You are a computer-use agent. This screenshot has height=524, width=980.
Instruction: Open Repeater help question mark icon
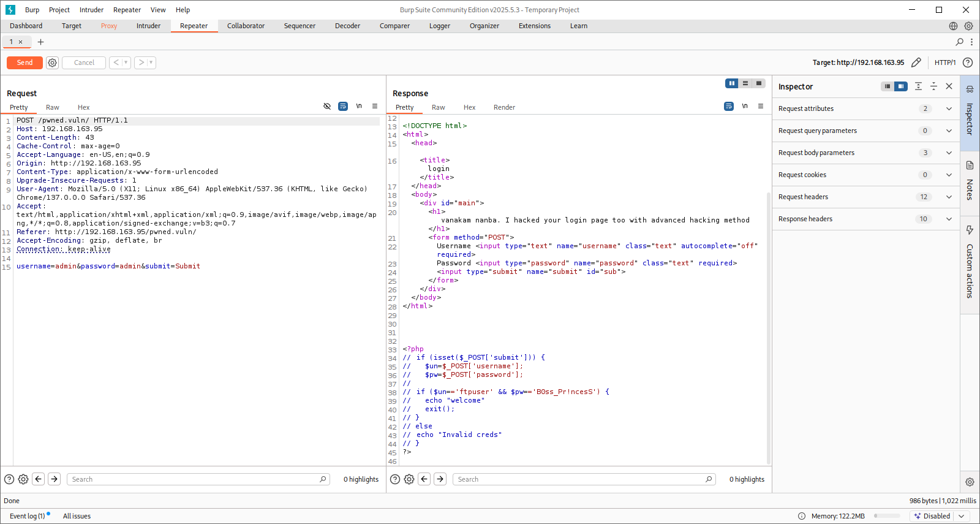[968, 63]
